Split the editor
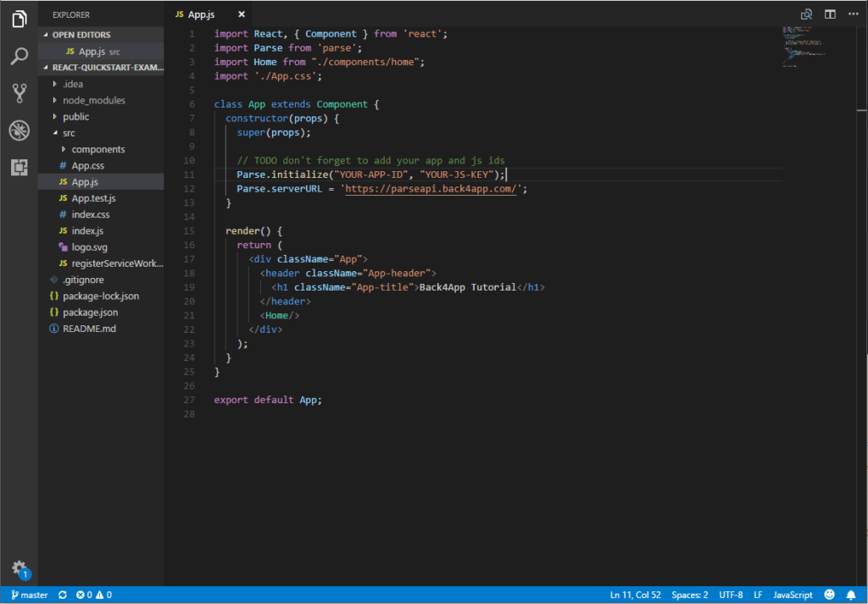 830,14
